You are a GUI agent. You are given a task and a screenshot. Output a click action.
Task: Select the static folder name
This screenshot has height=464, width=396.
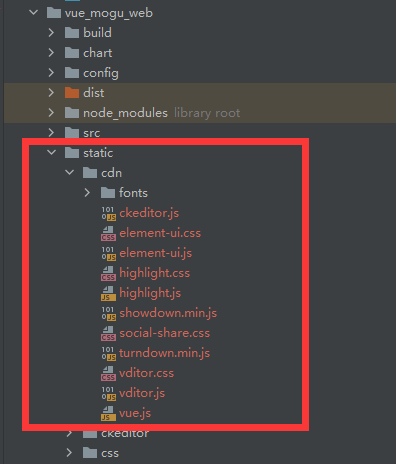pos(98,153)
